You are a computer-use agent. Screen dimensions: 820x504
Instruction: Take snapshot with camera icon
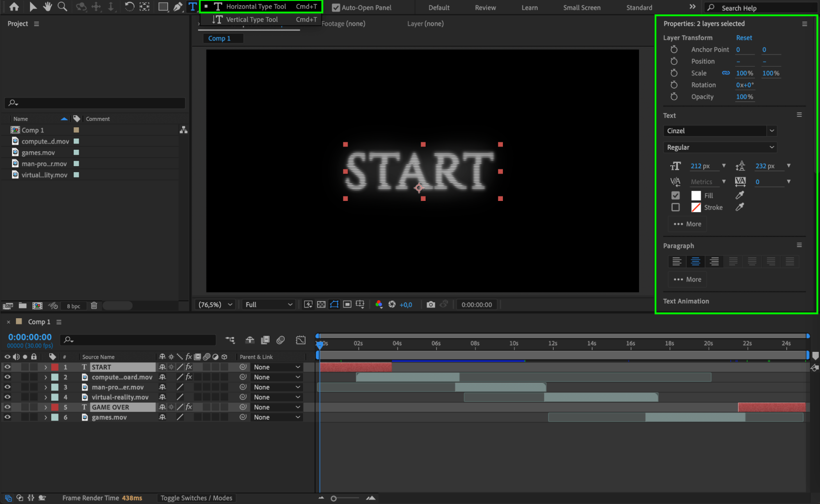(x=430, y=304)
